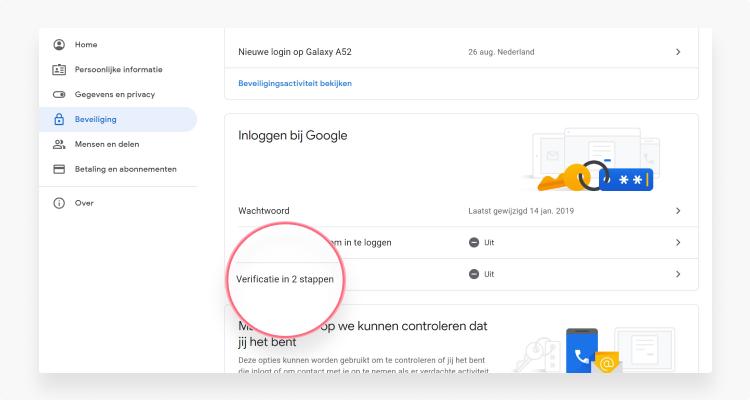Viewport: 750px width, 400px height.
Task: Click the Beveiliging padlock icon
Action: (x=59, y=119)
